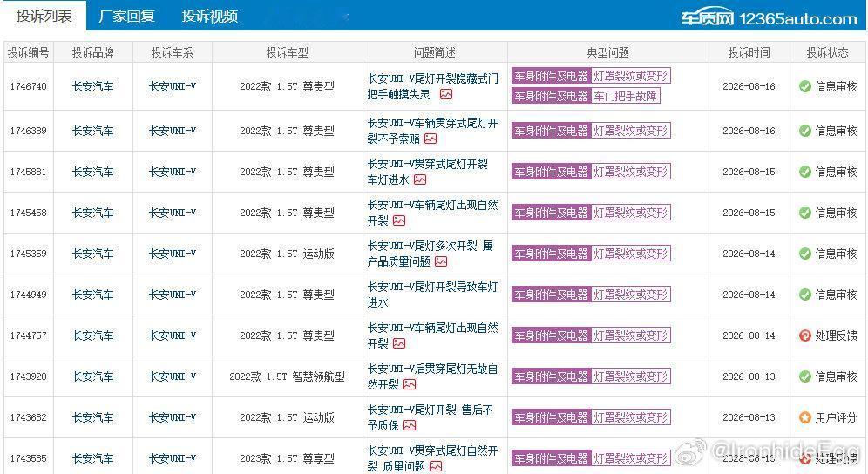Click 长安UNI-V series link in row 1744757
Viewport: 868px width, 474px height.
click(x=173, y=335)
